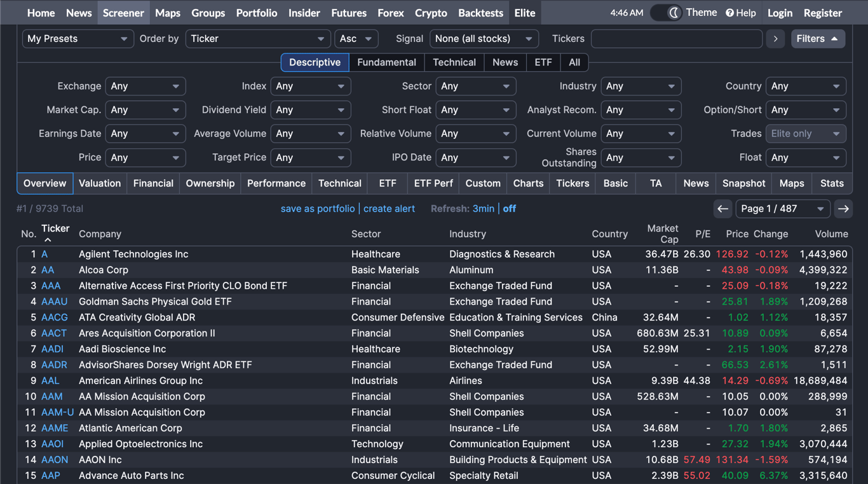
Task: Click the Tickers input field
Action: point(677,39)
